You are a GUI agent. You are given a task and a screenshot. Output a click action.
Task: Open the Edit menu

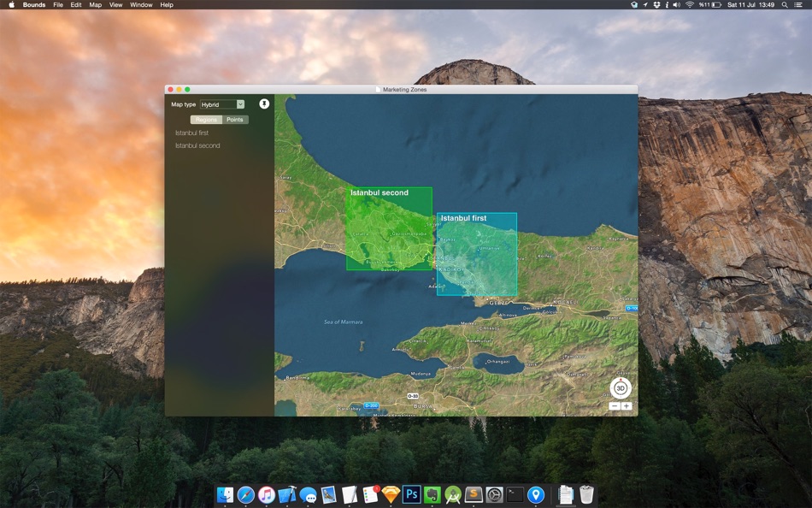pos(76,4)
